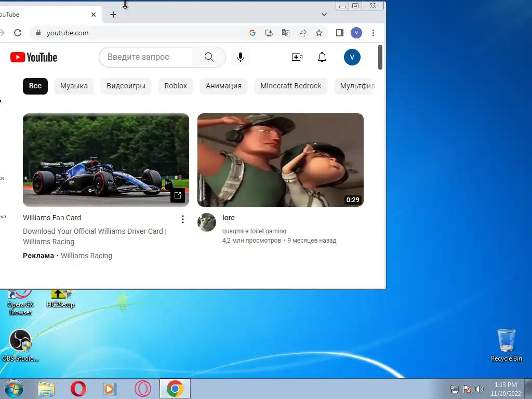Click Williams Racing advertiser name
The height and width of the screenshot is (399, 532).
point(87,256)
